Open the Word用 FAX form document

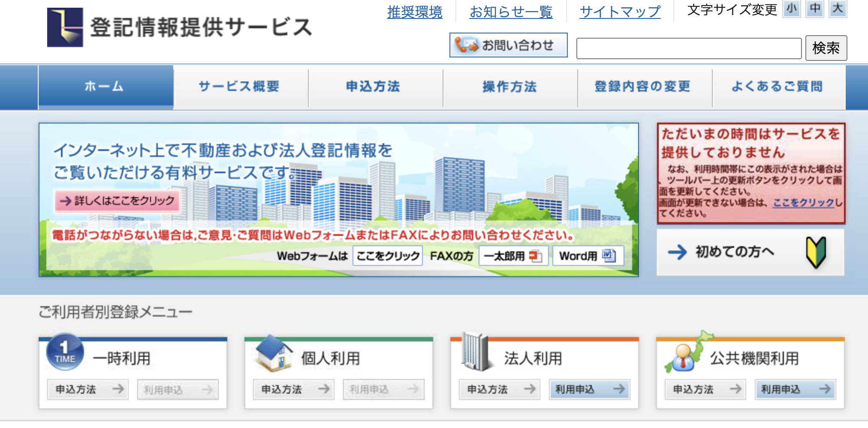pos(588,256)
